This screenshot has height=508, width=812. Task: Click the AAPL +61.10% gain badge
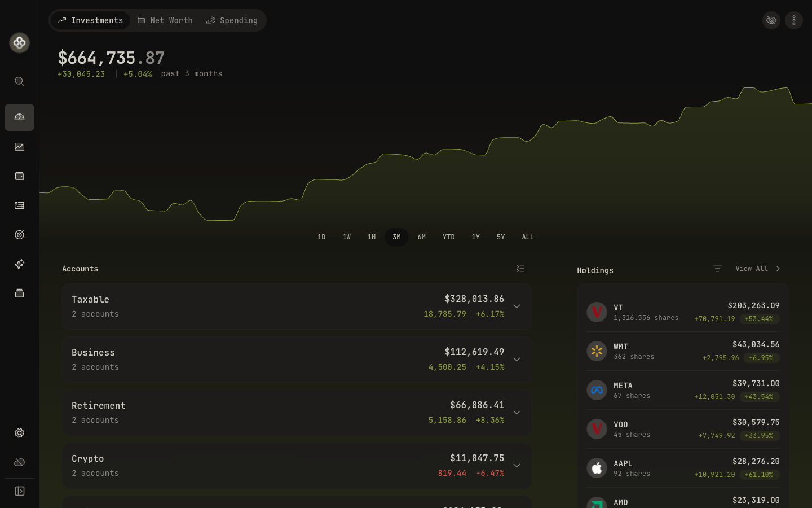[759, 475]
